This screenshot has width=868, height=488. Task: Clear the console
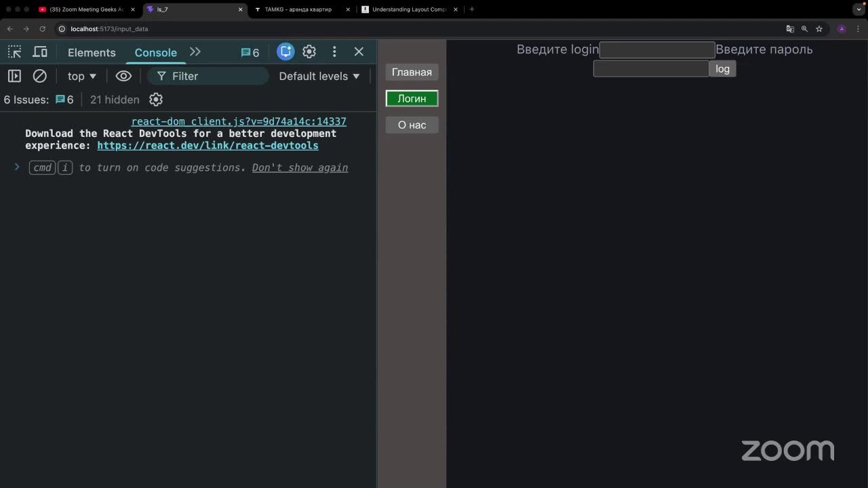coord(40,76)
